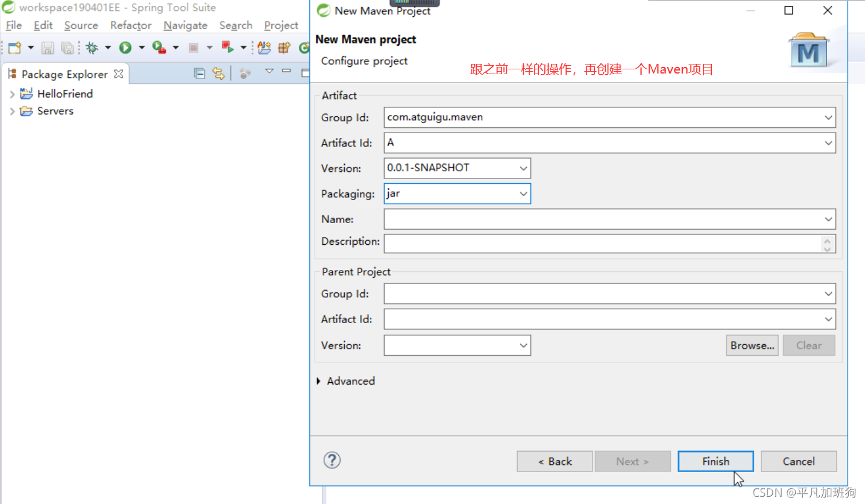Open the Relaunch dropdown arrow

click(x=244, y=48)
